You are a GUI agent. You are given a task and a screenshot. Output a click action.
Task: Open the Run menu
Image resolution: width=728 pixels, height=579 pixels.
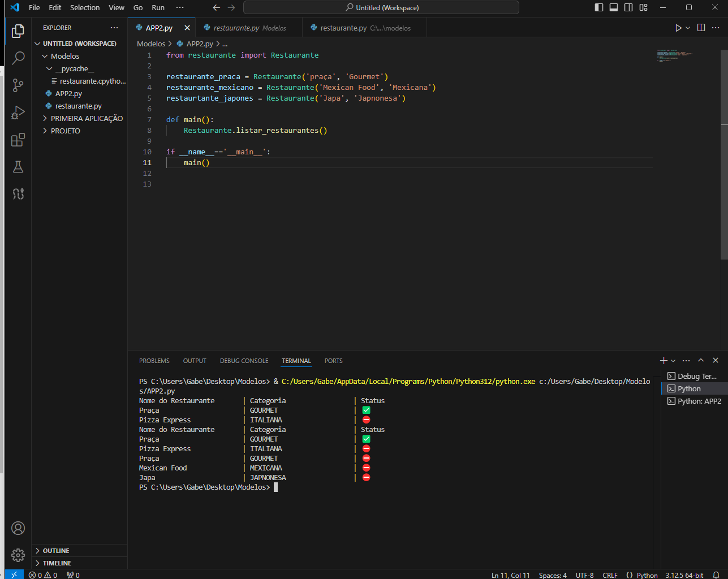pyautogui.click(x=158, y=7)
